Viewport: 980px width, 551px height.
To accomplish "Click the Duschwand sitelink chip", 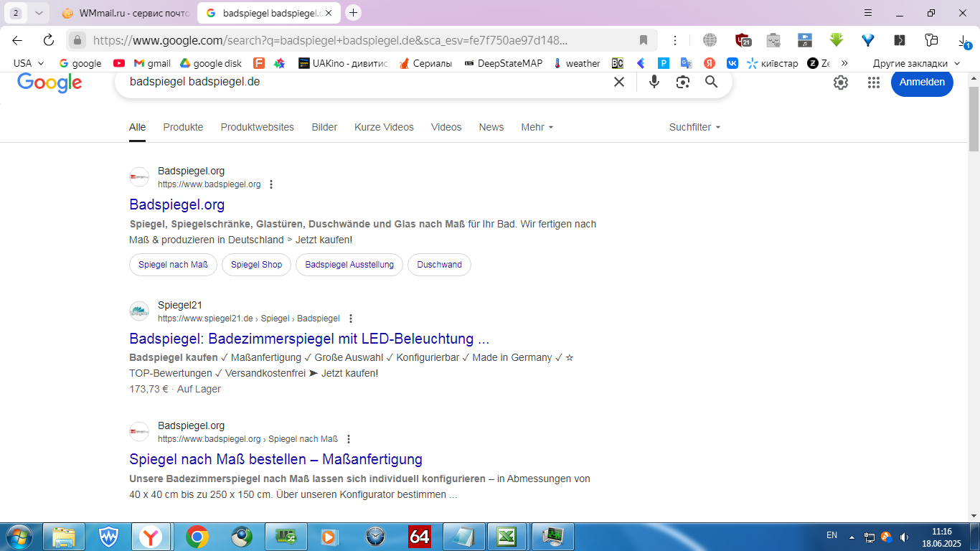I will coord(439,265).
